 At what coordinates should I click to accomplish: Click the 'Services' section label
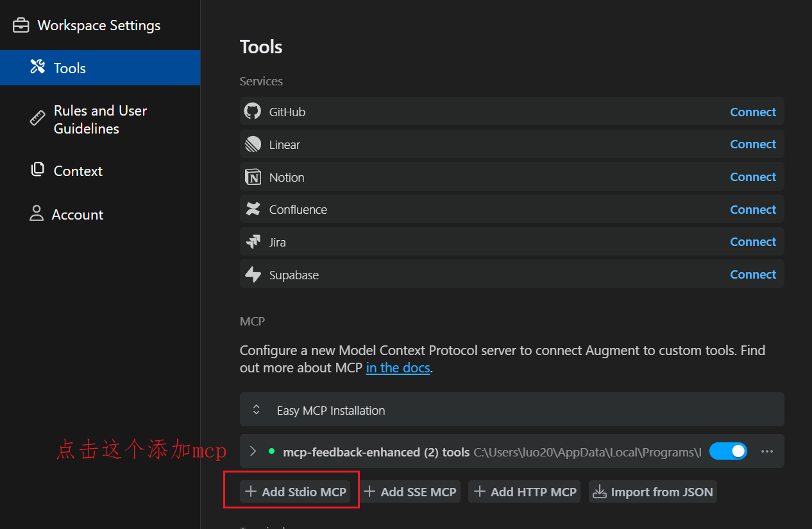[261, 81]
